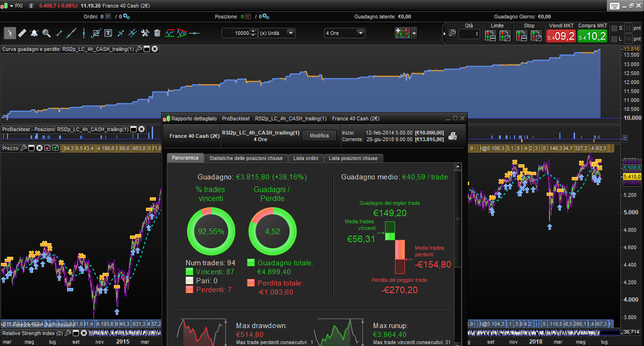This screenshot has width=644, height=346.
Task: Open Posizione settings gear icon
Action: (x=266, y=17)
